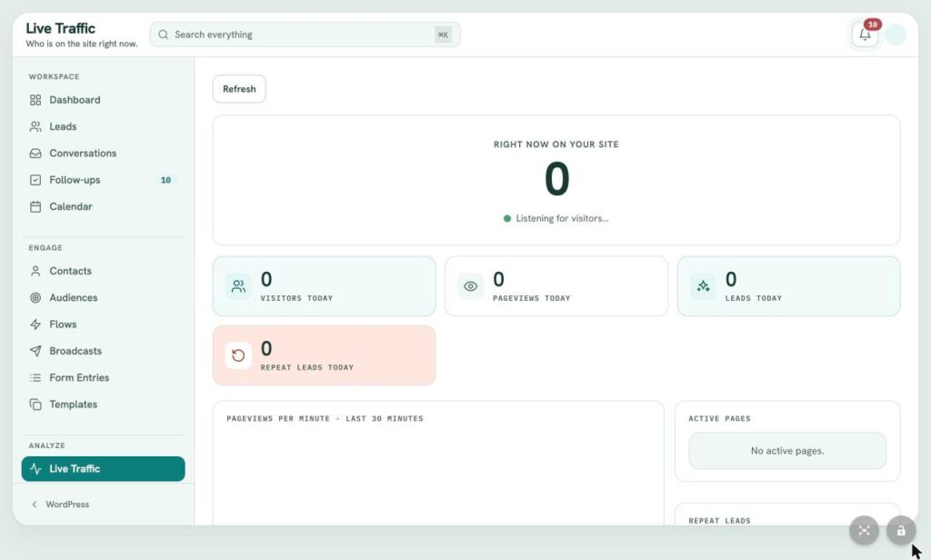Open the Dashboard menu item

103,100
